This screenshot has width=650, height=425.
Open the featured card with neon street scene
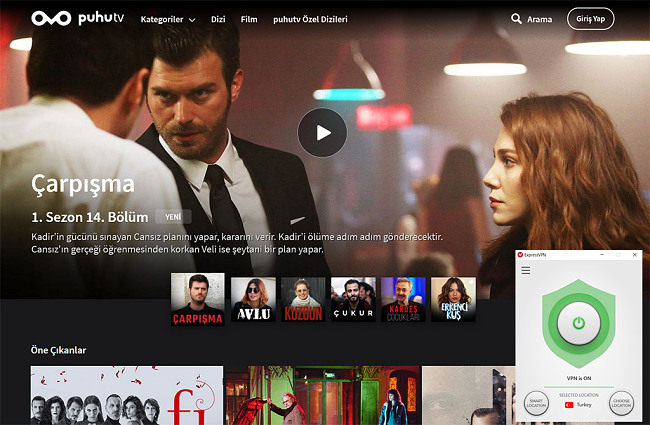[x=323, y=395]
